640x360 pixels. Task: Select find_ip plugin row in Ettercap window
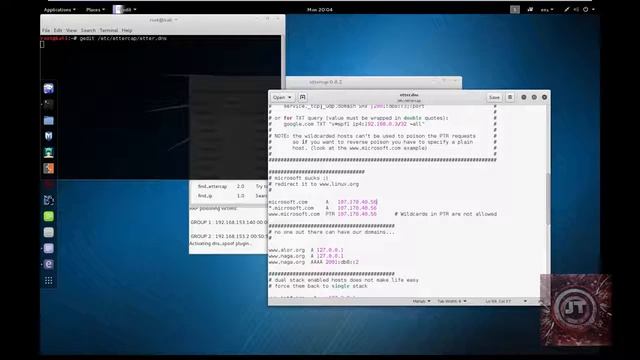(x=229, y=196)
